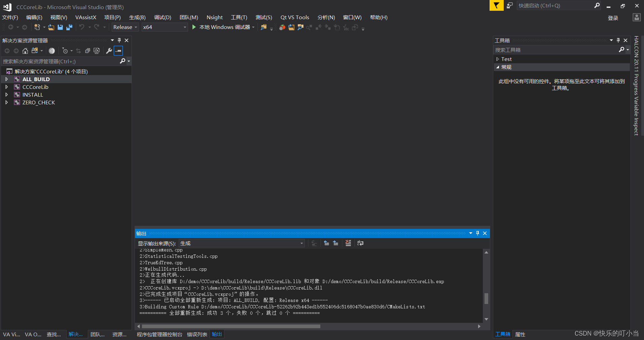Select the Visual Assist tomato icon on toolbar
This screenshot has width=644, height=340.
(282, 27)
